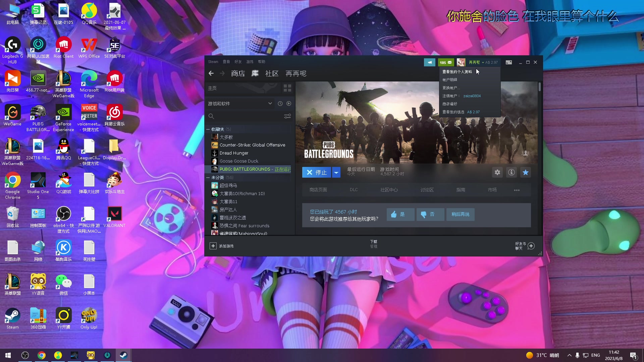
Task: Open PUBG settings gear
Action: (x=497, y=172)
